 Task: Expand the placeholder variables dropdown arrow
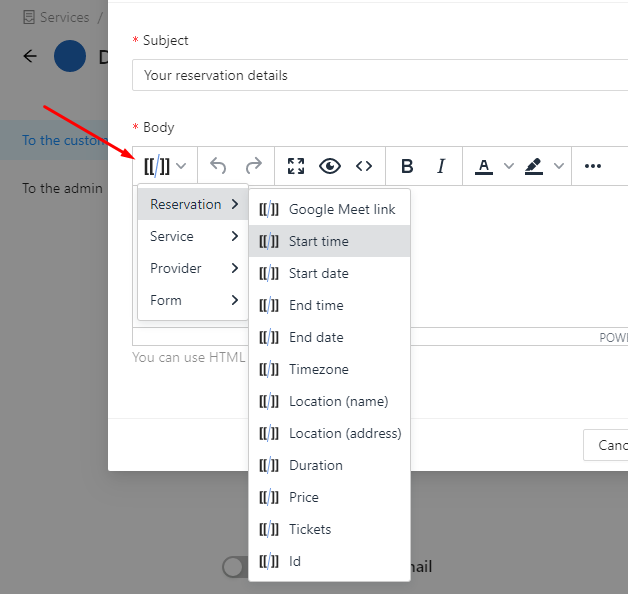(x=181, y=166)
